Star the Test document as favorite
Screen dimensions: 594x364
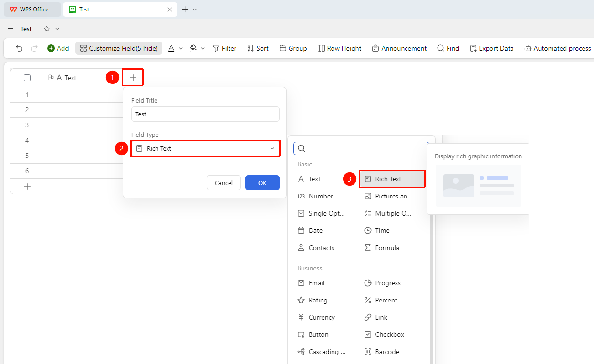tap(47, 29)
